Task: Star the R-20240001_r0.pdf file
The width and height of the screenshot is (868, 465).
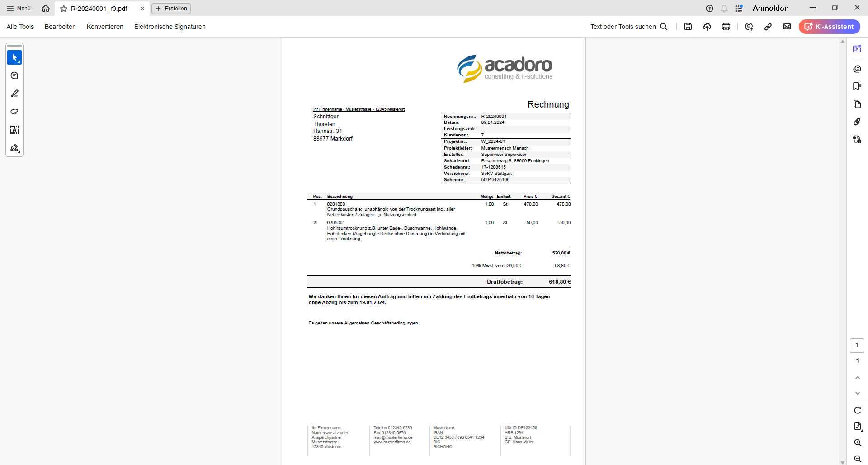Action: pyautogui.click(x=64, y=9)
